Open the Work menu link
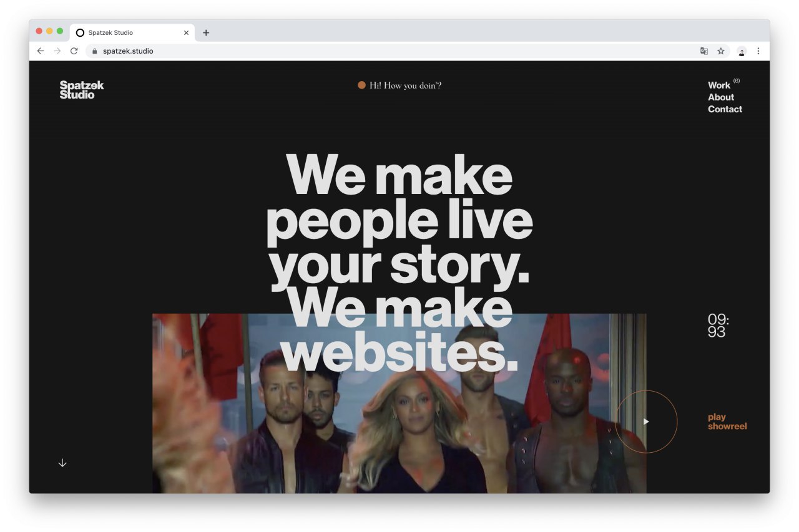The image size is (799, 532). pos(719,85)
